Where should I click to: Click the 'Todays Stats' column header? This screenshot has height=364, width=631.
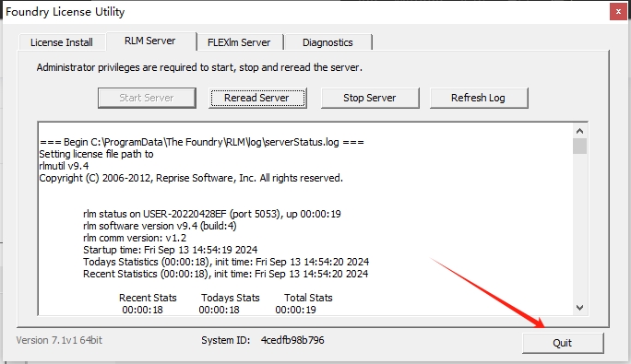[x=231, y=298]
